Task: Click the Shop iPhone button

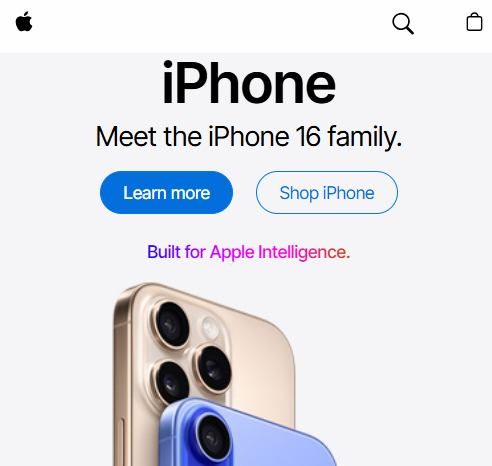Action: pos(327,193)
